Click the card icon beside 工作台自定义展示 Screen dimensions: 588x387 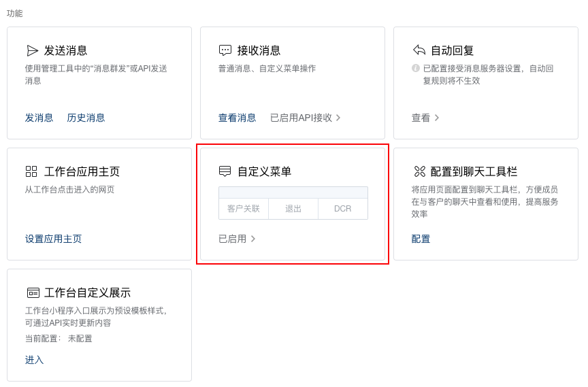[x=33, y=292]
